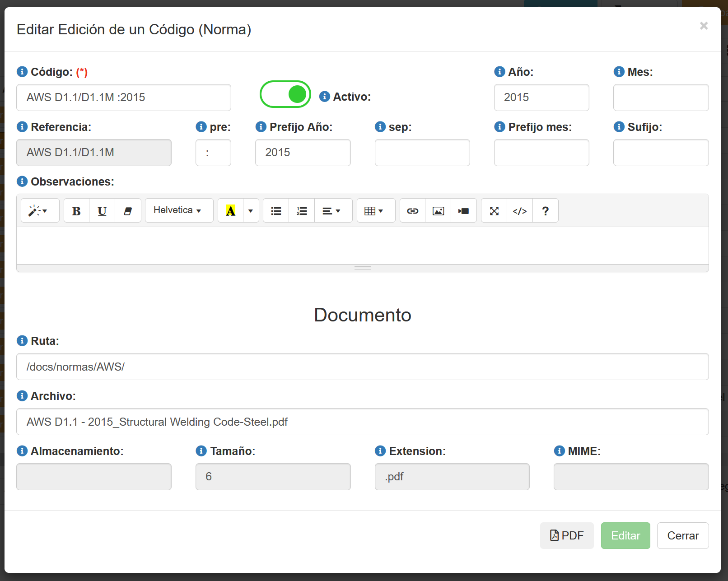
Task: Click the insert picture icon
Action: point(438,211)
